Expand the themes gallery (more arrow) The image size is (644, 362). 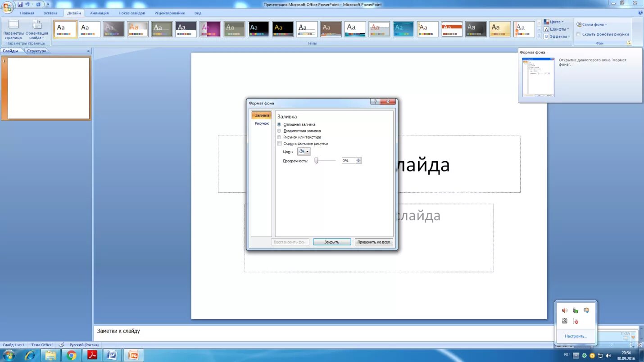point(539,36)
